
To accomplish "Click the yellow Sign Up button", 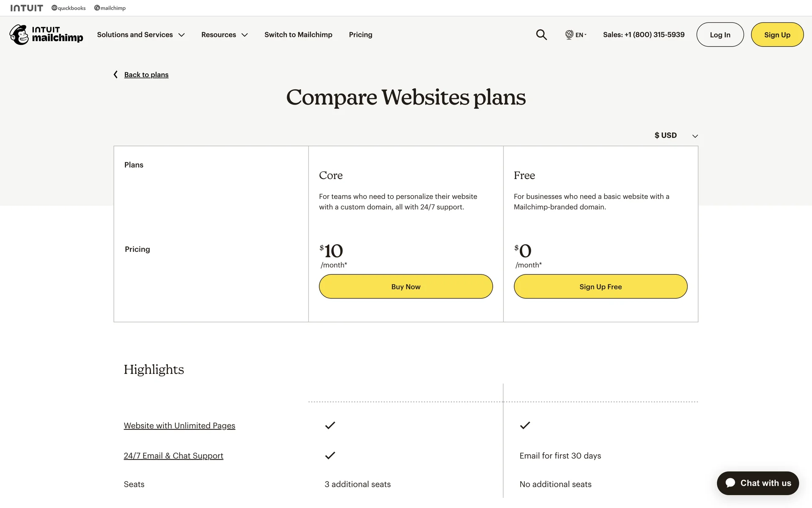I will coord(777,35).
